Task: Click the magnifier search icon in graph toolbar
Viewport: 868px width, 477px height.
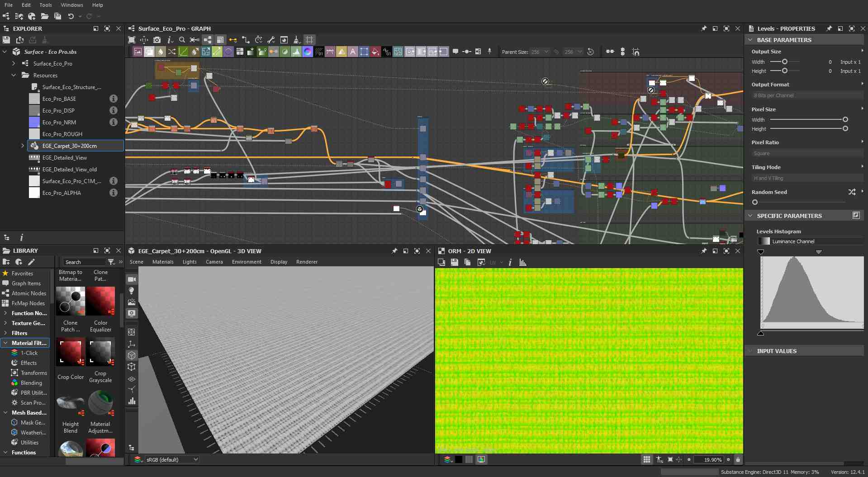Action: click(182, 40)
